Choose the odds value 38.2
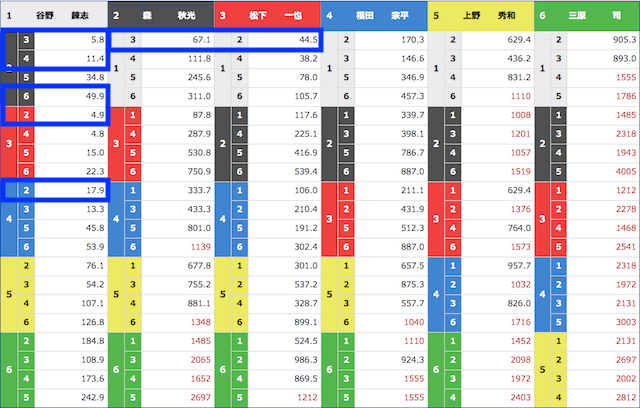This screenshot has width=640, height=408. pos(308,59)
